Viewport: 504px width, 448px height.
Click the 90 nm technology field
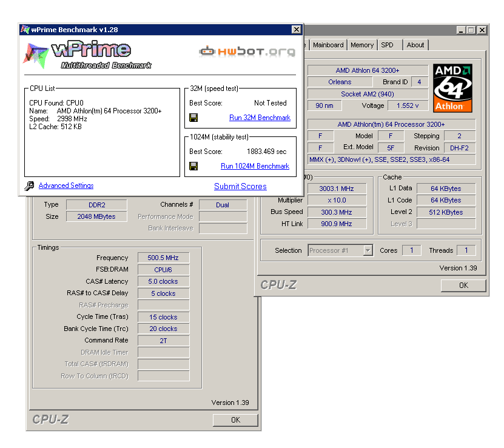click(324, 105)
